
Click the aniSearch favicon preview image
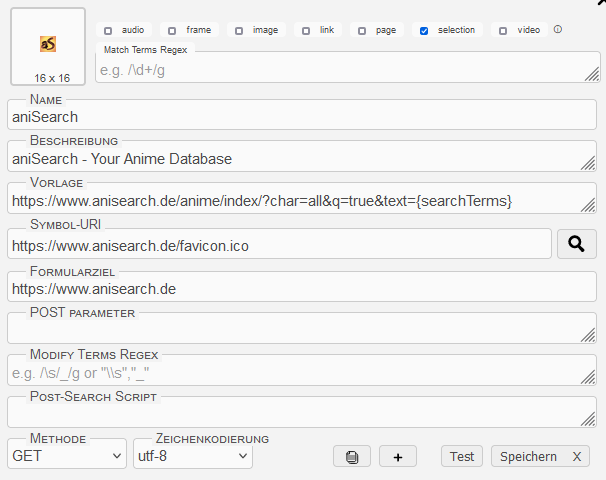click(48, 44)
